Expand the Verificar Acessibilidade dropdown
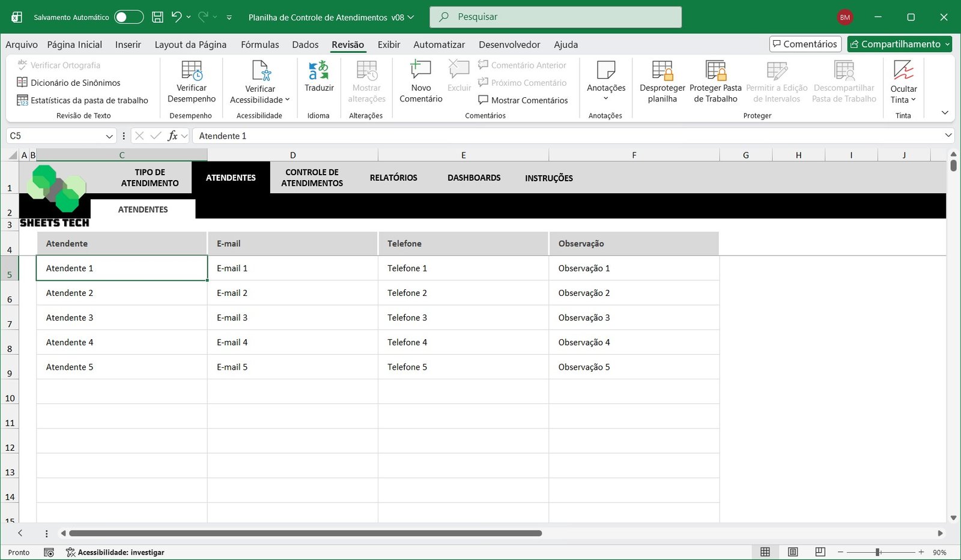961x560 pixels. 287,100
